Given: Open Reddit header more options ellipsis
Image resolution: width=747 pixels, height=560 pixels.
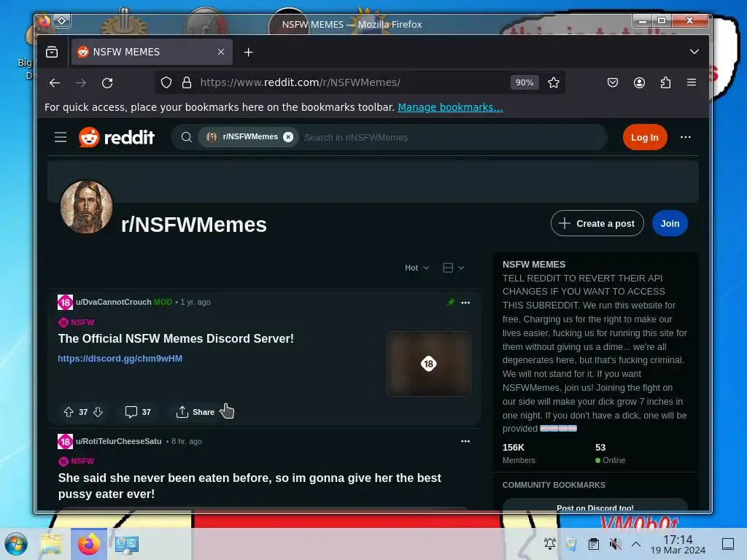Looking at the screenshot, I should [686, 137].
